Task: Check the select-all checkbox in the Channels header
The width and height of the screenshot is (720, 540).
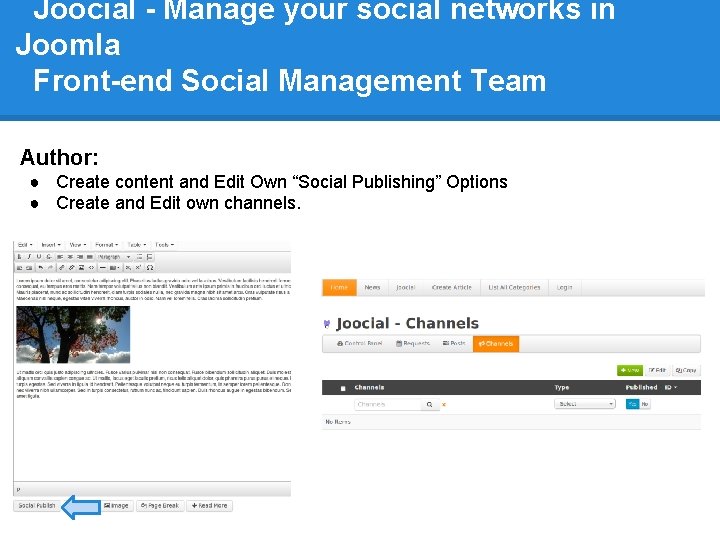Action: [x=343, y=388]
